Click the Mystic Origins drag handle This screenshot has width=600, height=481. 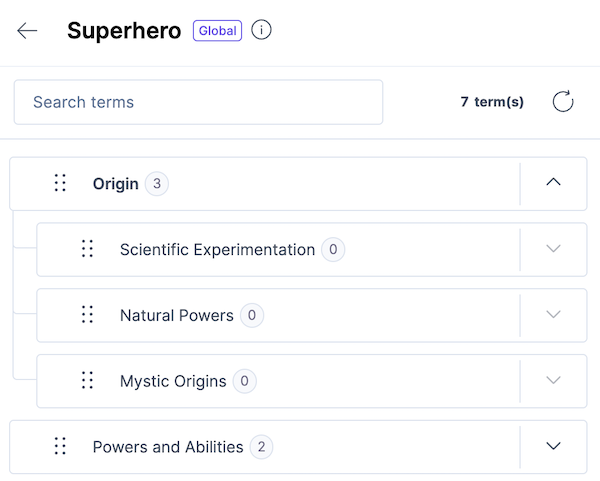(87, 381)
